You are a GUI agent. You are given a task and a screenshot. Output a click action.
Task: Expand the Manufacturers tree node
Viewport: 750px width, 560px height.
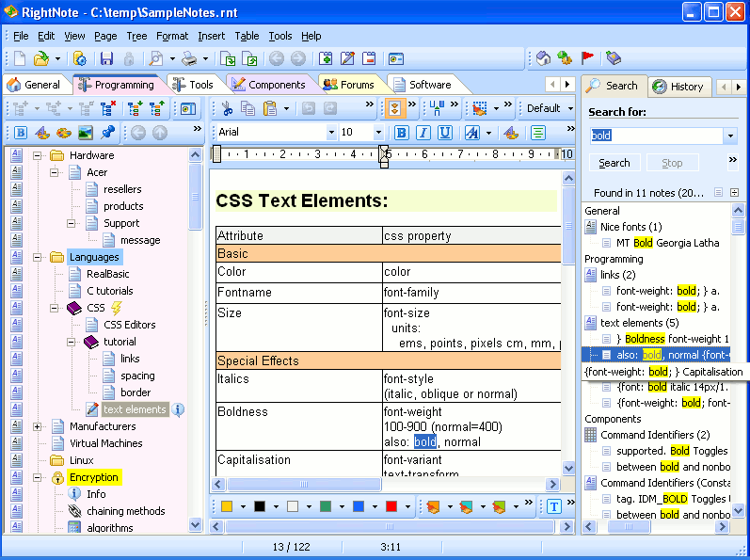pos(37,426)
